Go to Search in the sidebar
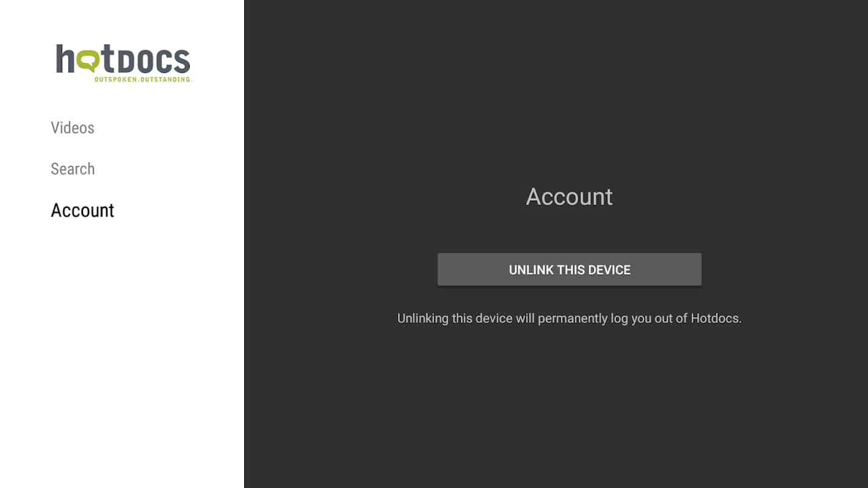Screen dimensions: 868x488 73,169
